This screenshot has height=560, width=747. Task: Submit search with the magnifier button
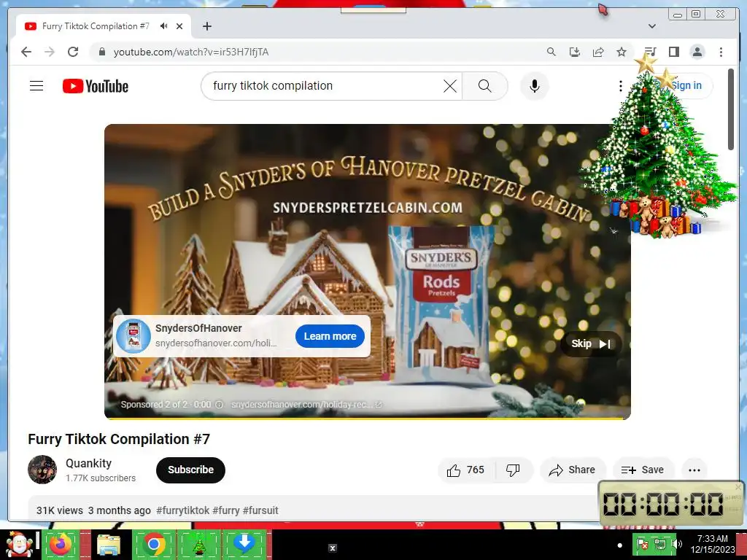[x=484, y=86]
